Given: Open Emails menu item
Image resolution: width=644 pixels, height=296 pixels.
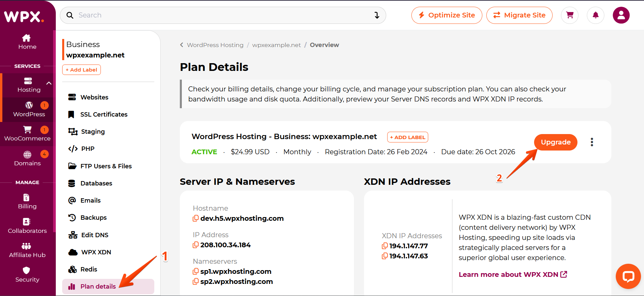Looking at the screenshot, I should tap(108, 200).
